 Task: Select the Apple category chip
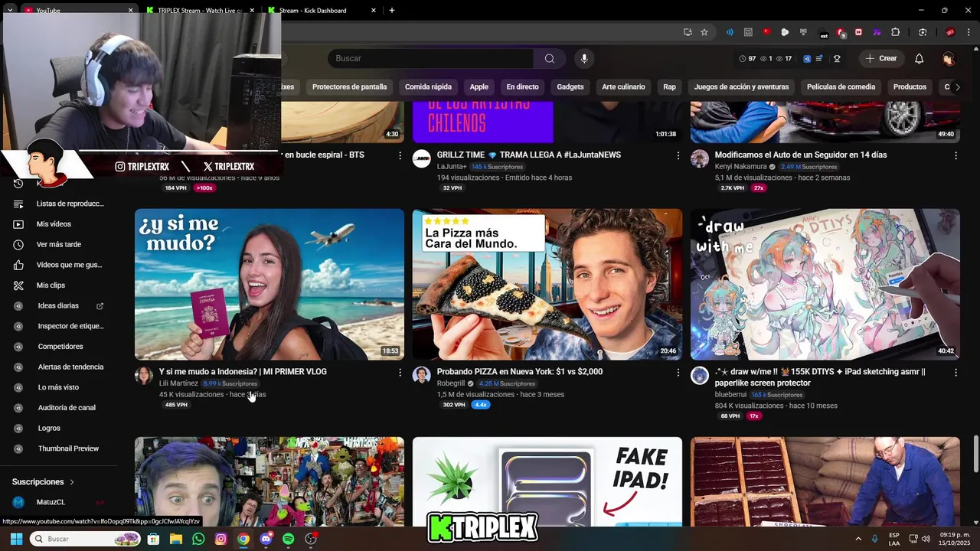(x=479, y=86)
